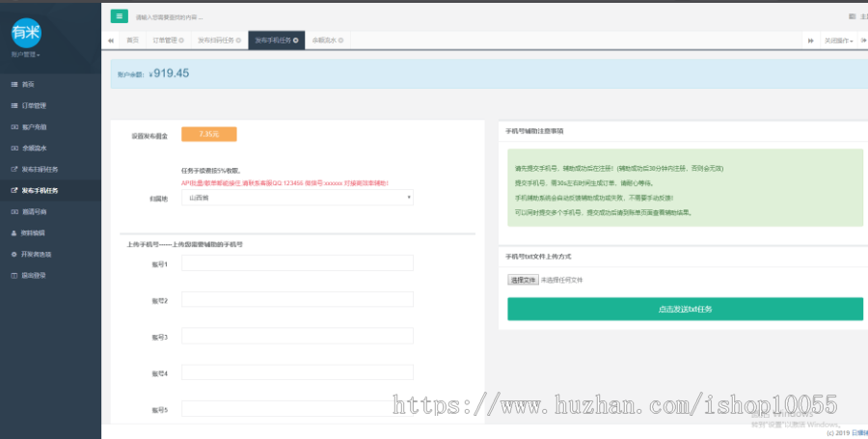
Task: Switch to the 订单管理 tab
Action: (168, 41)
